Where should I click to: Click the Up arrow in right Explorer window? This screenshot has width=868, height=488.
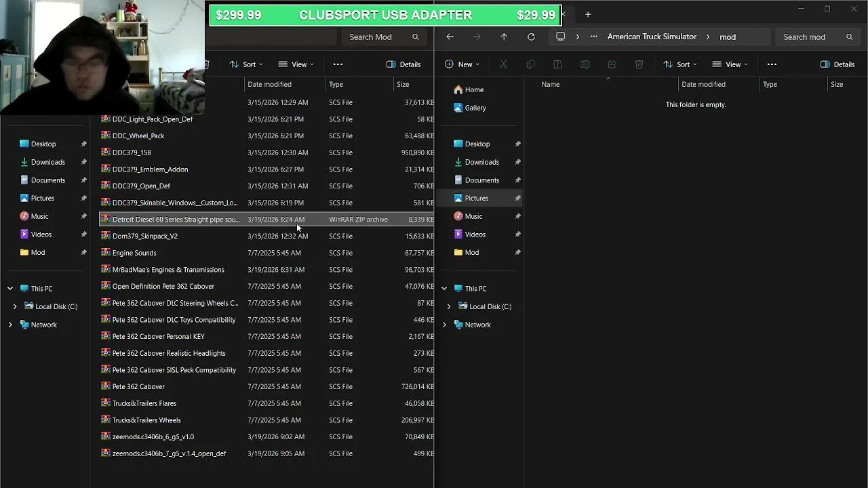tap(504, 37)
